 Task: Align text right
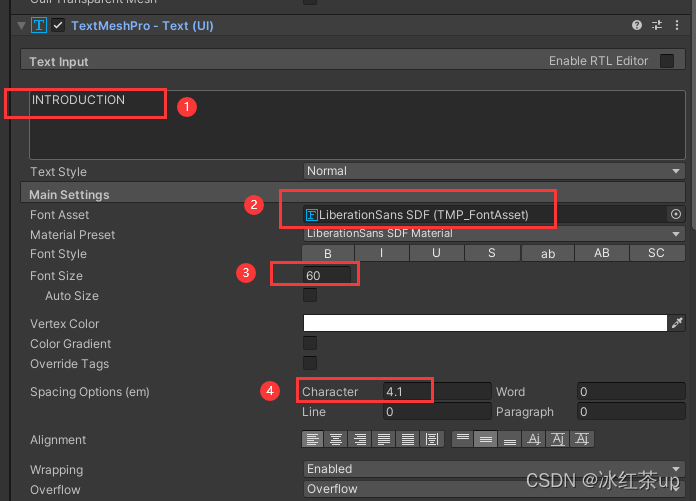(x=360, y=439)
